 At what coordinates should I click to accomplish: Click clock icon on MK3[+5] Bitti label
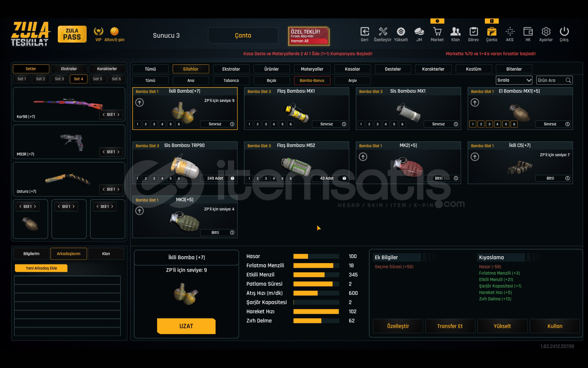(x=232, y=232)
